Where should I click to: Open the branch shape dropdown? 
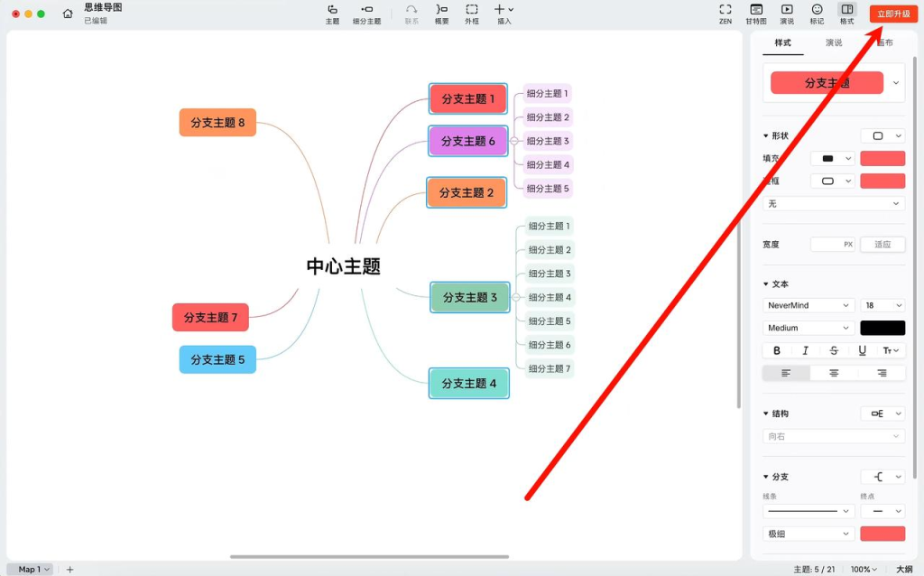click(x=882, y=477)
